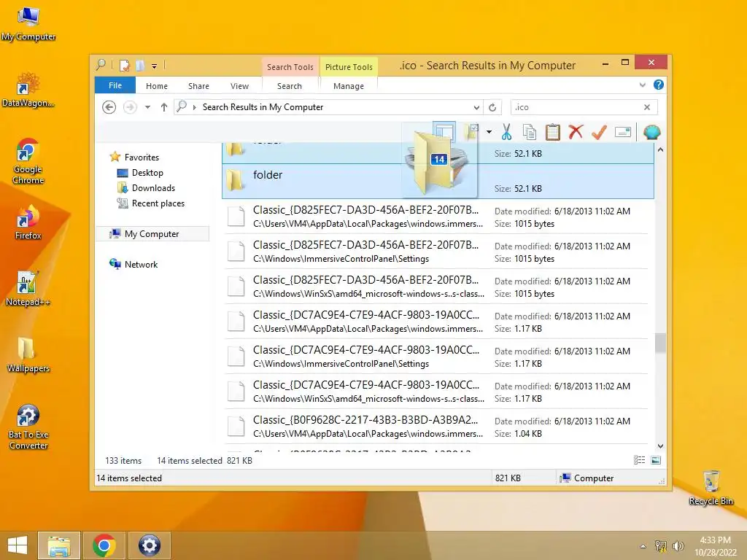The width and height of the screenshot is (747, 560).
Task: Open the address bar history dropdown
Action: click(x=476, y=108)
